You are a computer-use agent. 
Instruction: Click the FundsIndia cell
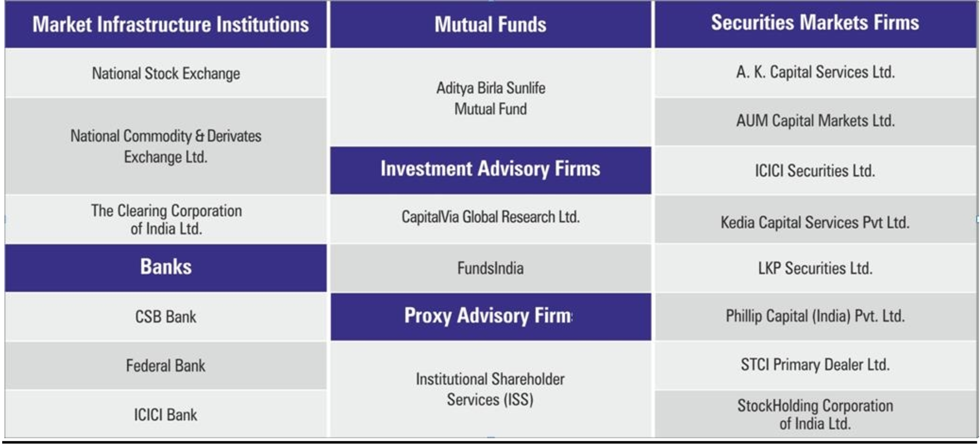[490, 268]
